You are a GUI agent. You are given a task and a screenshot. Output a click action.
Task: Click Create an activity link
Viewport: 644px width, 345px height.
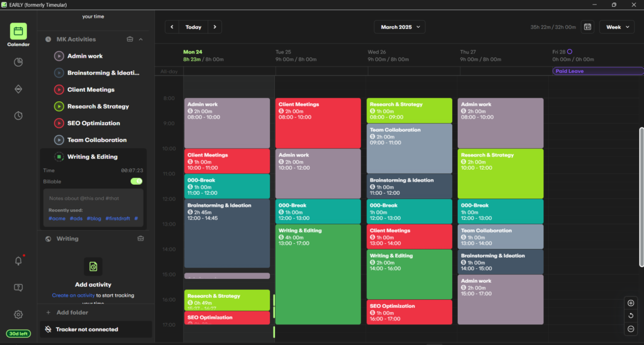(x=73, y=295)
